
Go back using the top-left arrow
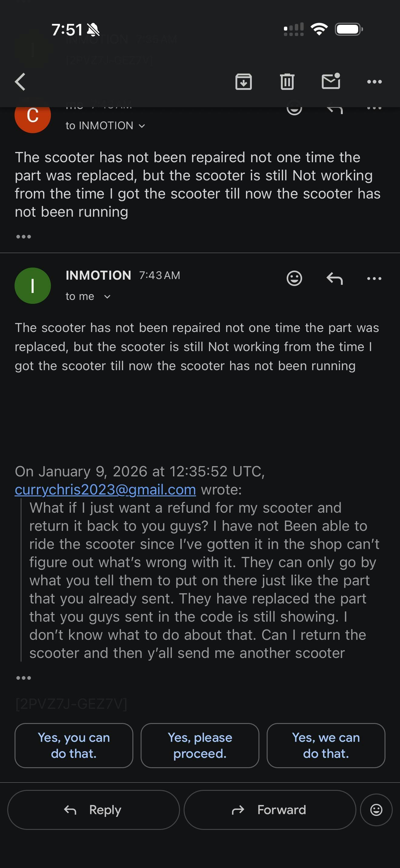tap(20, 82)
